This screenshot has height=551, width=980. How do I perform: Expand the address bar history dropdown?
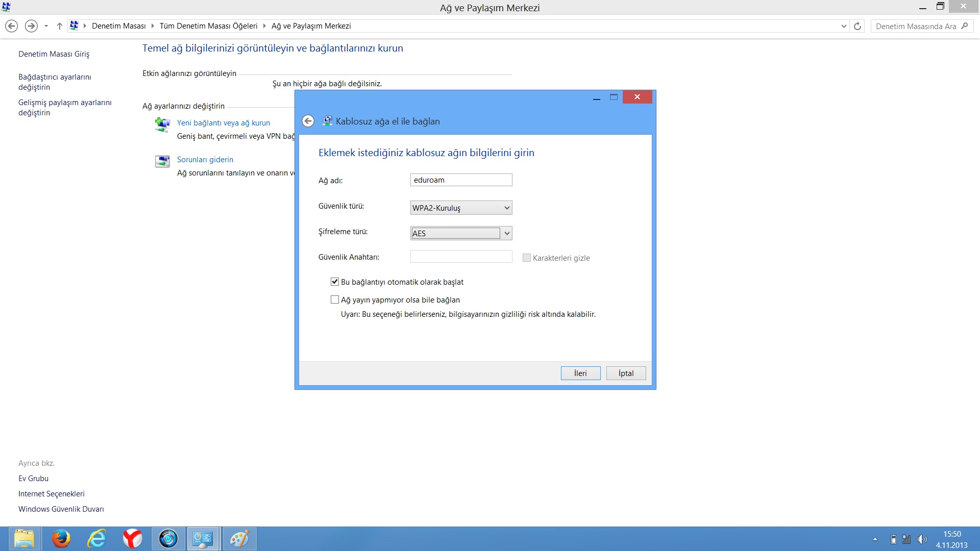[x=843, y=26]
